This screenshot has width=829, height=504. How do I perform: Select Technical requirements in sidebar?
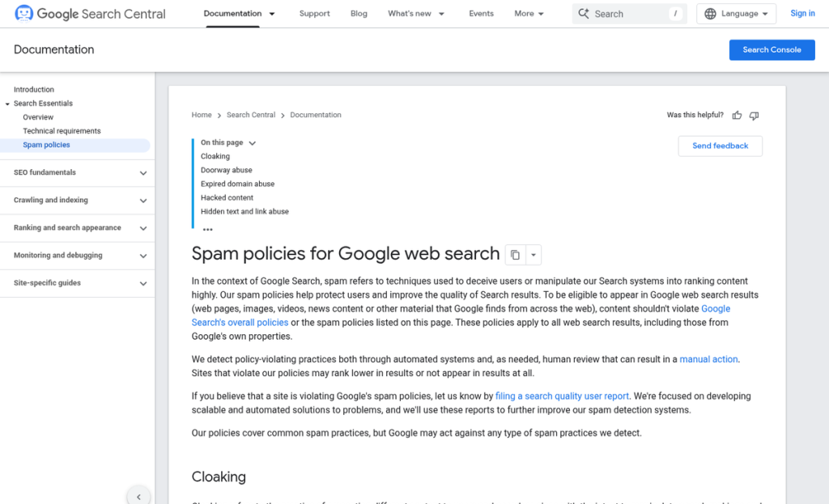(x=62, y=131)
